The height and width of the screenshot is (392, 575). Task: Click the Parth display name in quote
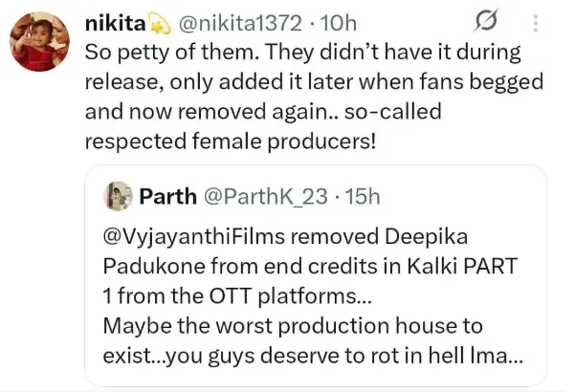tap(167, 196)
